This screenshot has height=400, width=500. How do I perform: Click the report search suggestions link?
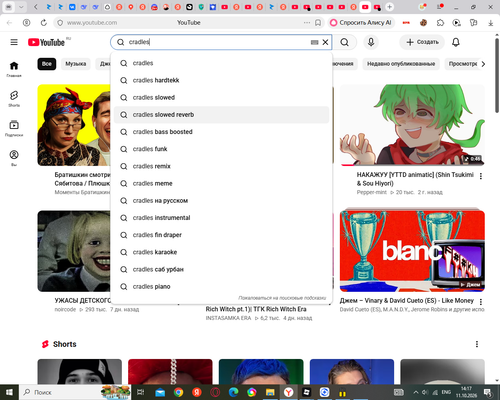282,298
